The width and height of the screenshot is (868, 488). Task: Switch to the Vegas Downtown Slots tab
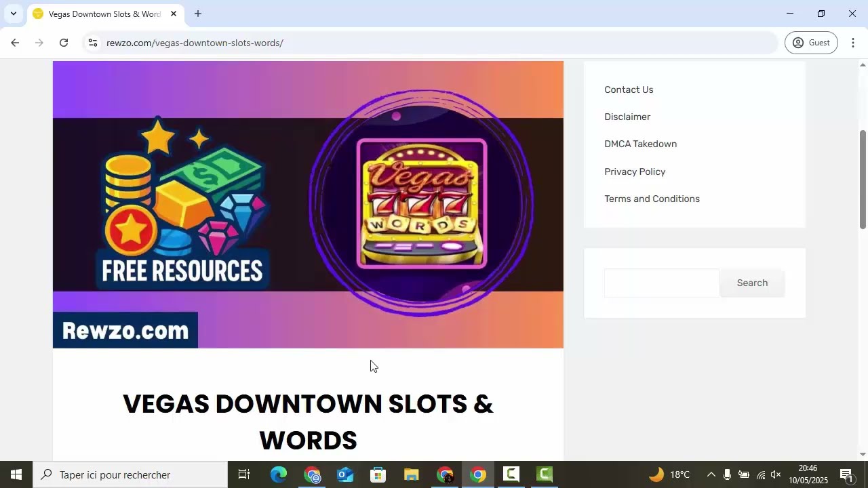tap(104, 14)
